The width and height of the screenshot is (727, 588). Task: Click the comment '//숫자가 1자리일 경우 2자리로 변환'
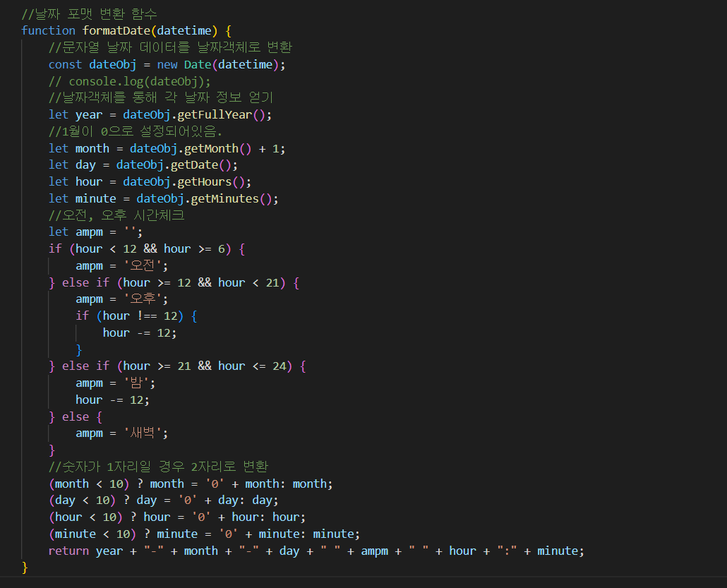(x=159, y=467)
